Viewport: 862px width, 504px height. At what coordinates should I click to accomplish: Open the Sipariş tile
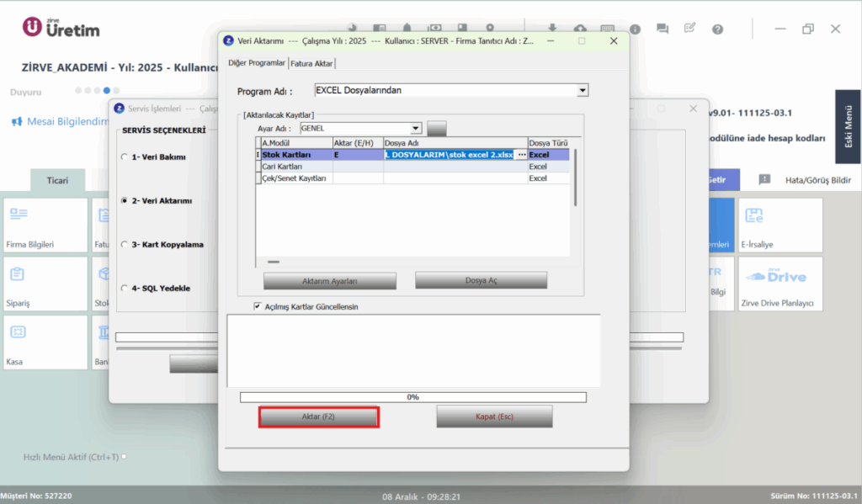[45, 284]
